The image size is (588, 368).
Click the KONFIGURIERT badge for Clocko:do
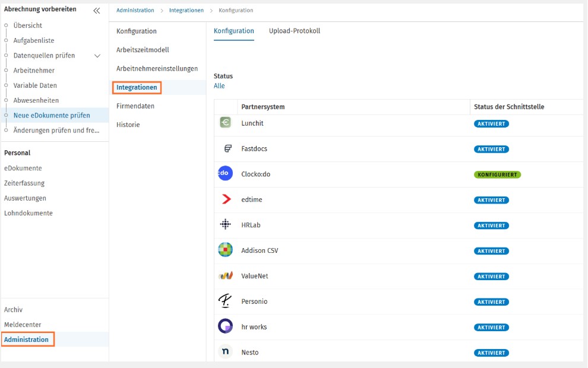coord(497,175)
